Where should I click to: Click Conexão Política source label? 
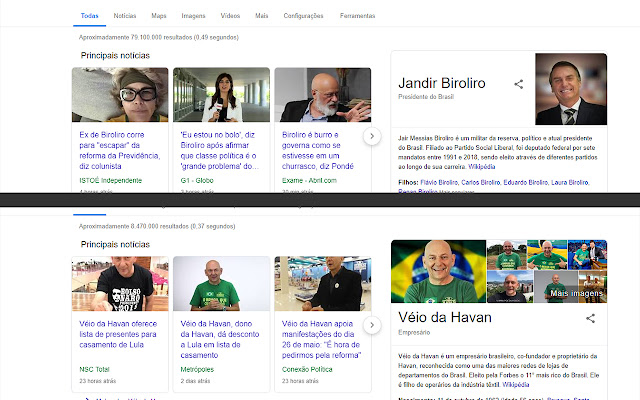307,369
